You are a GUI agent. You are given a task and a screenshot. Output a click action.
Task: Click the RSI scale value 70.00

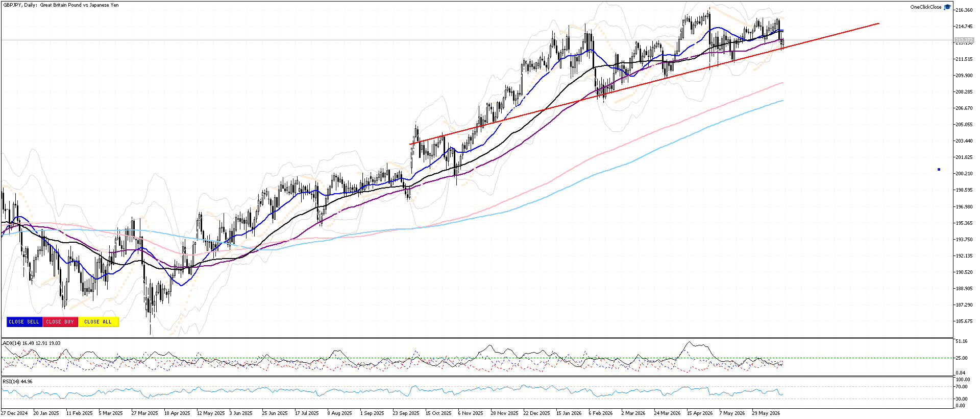click(962, 387)
